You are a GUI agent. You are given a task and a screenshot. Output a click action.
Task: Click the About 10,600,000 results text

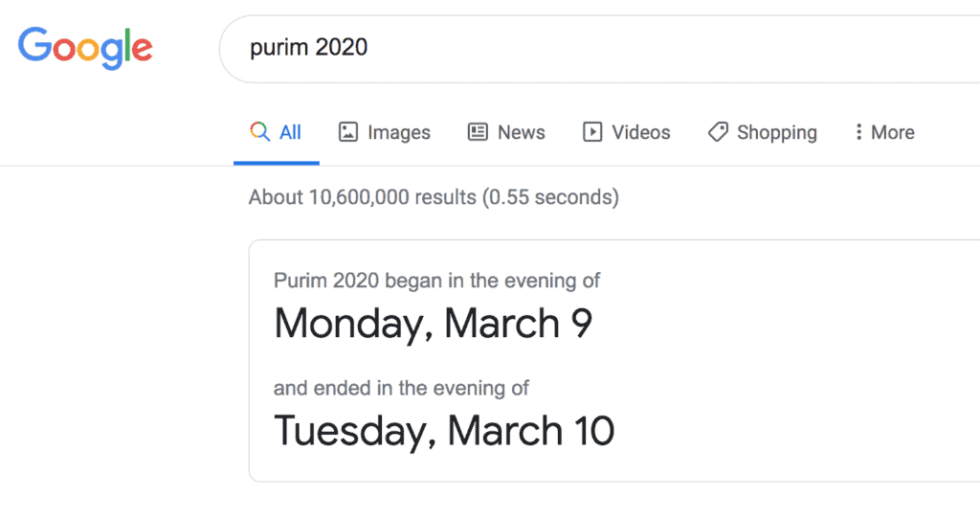pyautogui.click(x=434, y=197)
